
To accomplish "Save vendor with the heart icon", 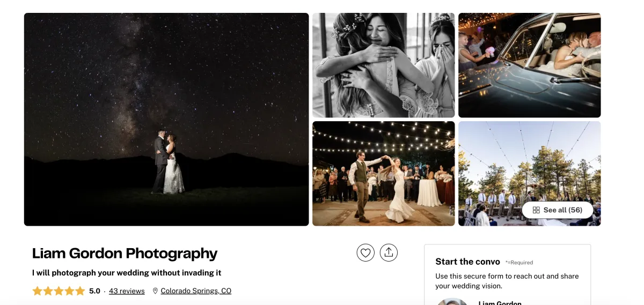I will click(x=365, y=252).
